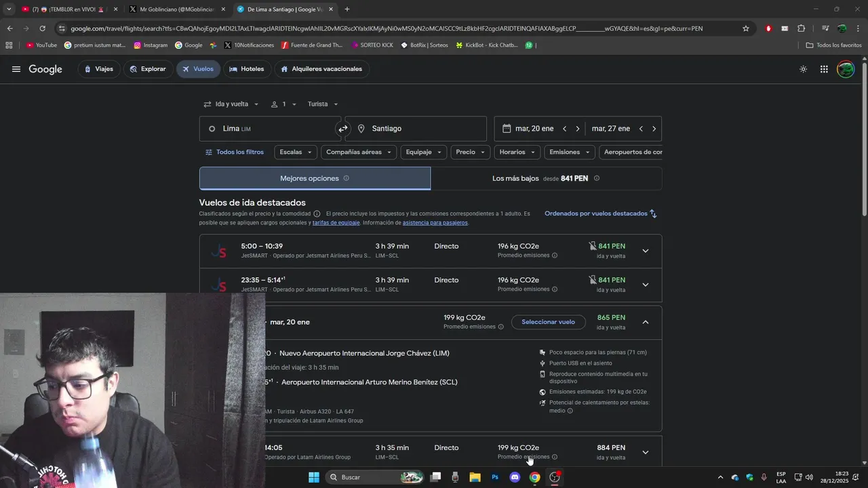Open the Equipaje filter dropdown
Image resolution: width=868 pixels, height=488 pixels.
point(424,152)
